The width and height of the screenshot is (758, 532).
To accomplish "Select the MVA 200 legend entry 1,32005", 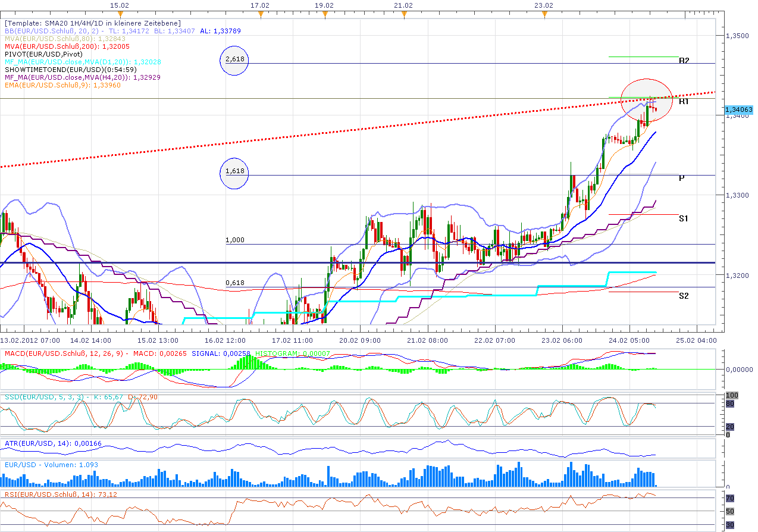I will pyautogui.click(x=67, y=46).
